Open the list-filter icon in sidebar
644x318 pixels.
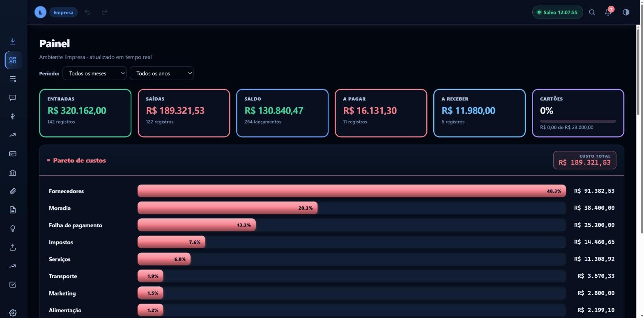[13, 79]
